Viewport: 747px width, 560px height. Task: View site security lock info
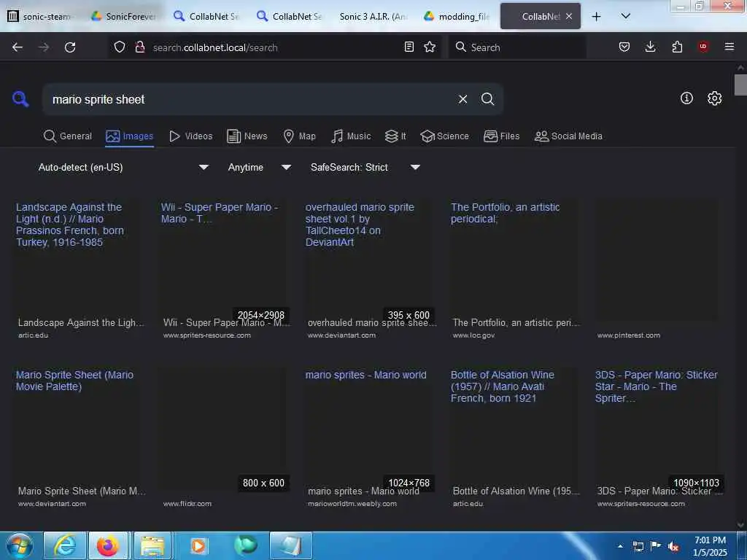point(139,47)
